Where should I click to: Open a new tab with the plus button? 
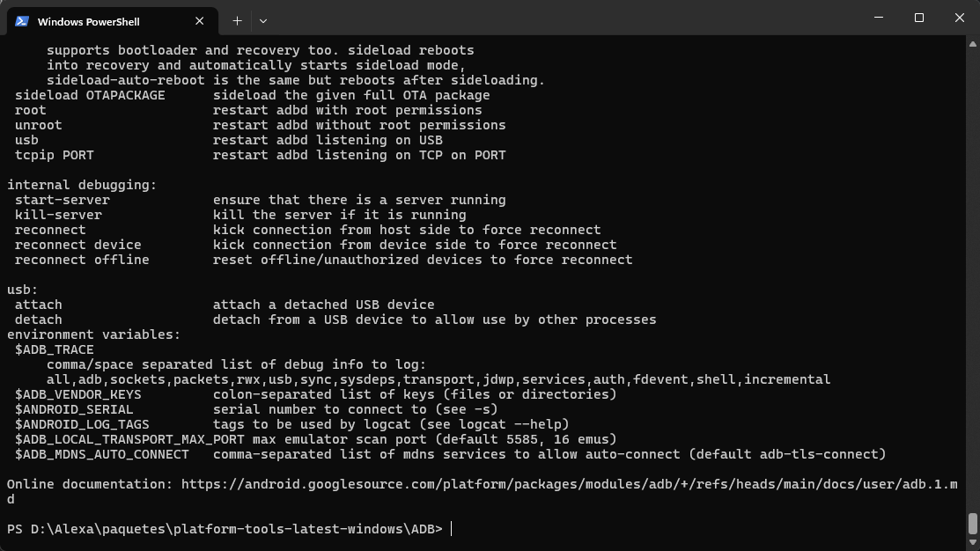click(237, 20)
